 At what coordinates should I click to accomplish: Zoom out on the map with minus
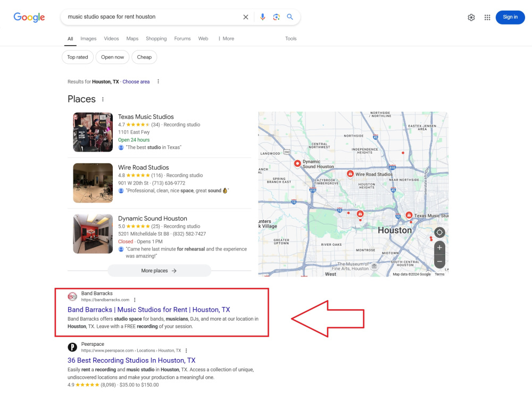click(439, 262)
